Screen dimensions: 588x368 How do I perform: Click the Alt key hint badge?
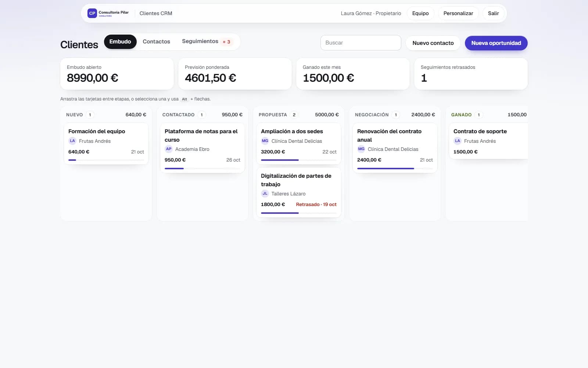pos(184,99)
